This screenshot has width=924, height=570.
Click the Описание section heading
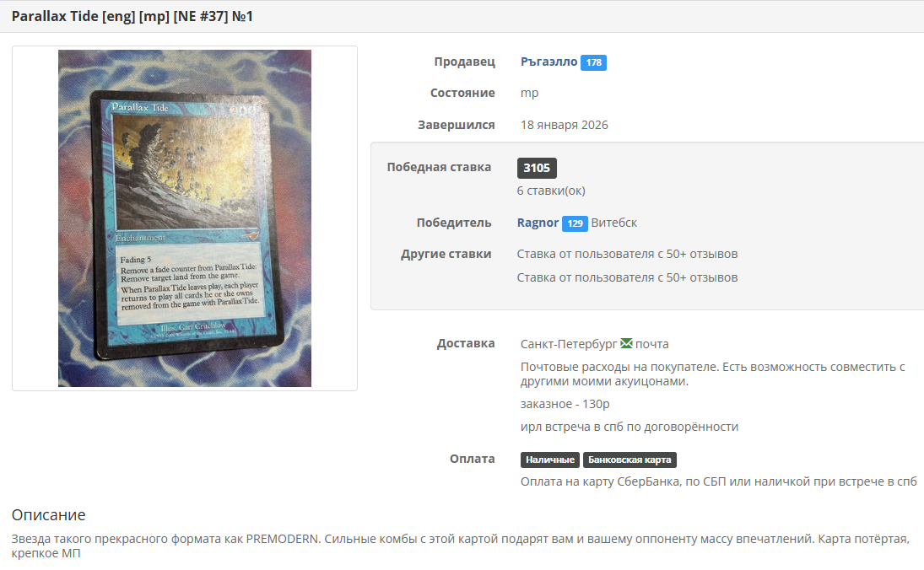pos(49,515)
